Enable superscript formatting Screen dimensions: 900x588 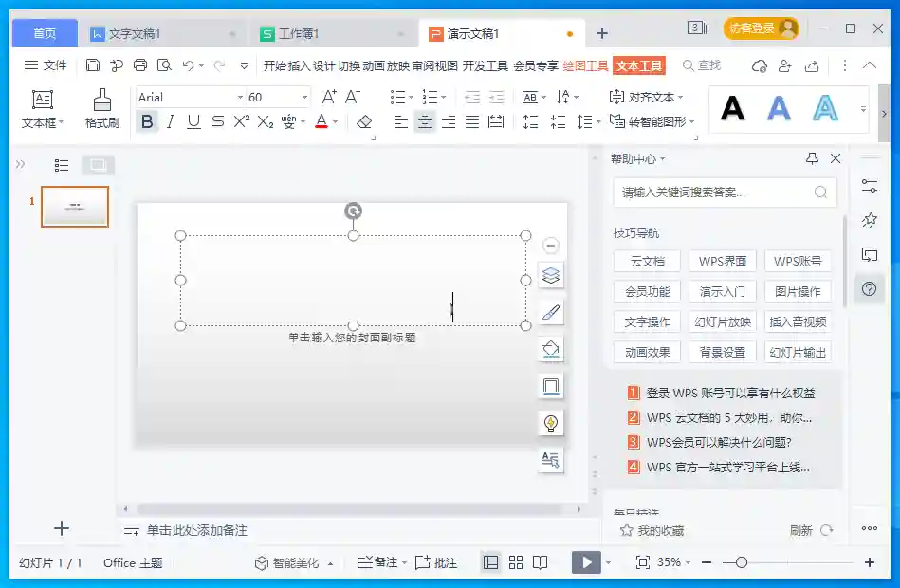tap(242, 121)
